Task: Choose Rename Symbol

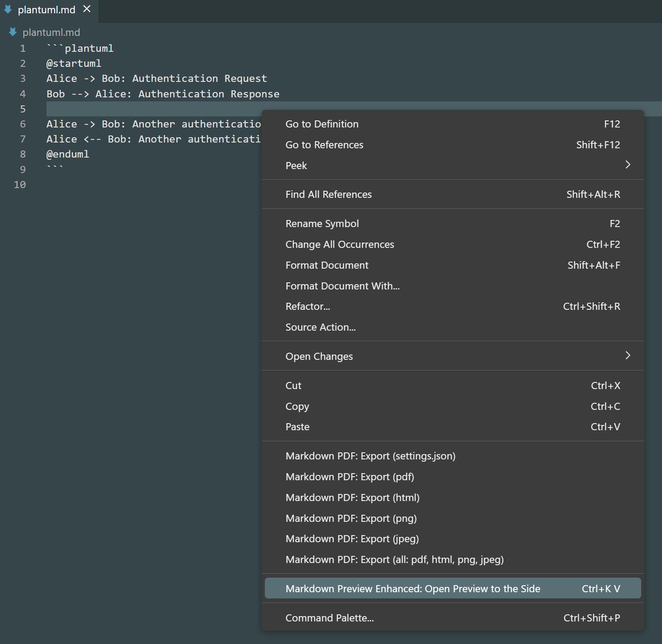Action: point(453,224)
